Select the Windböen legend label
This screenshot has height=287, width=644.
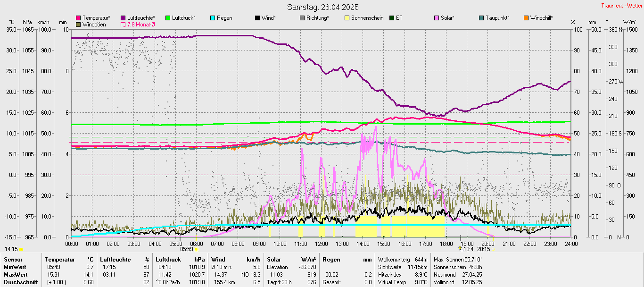(94, 24)
